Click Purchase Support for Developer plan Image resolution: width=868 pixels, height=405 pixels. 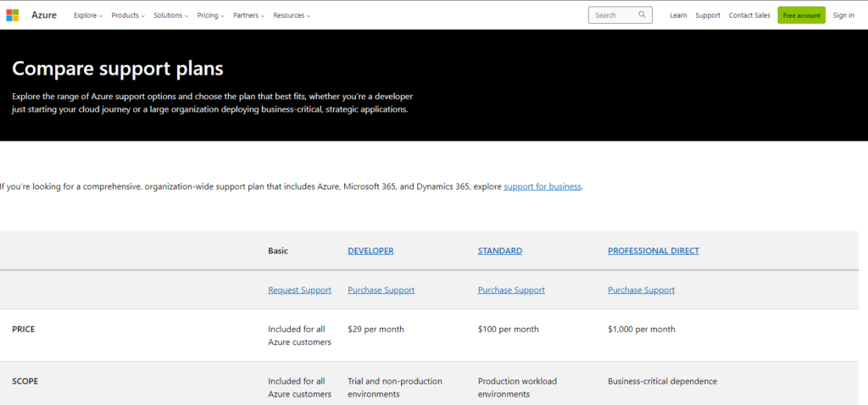[381, 290]
